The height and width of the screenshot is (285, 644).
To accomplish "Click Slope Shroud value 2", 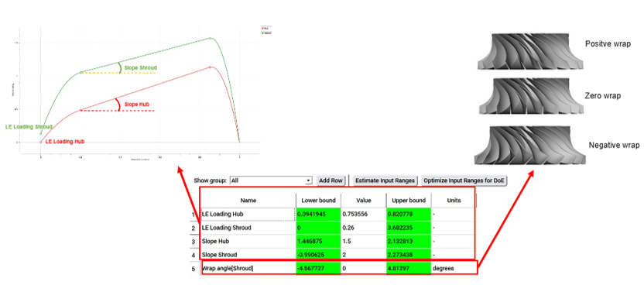I will (364, 255).
